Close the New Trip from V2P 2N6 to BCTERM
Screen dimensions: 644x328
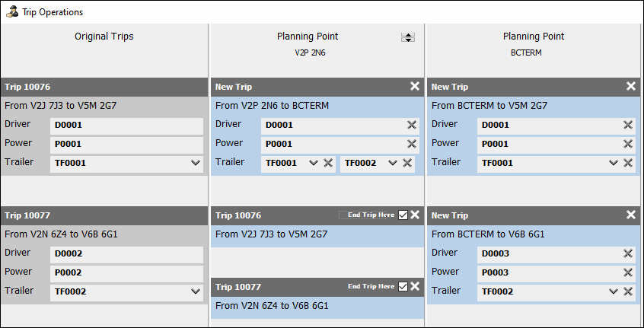[x=415, y=87]
